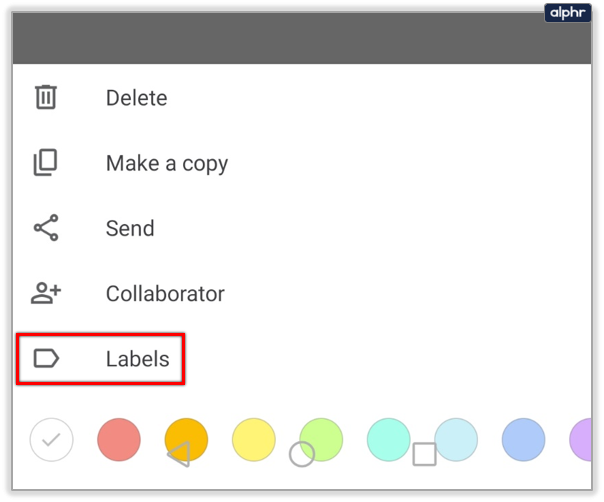Open Collaborator option in menu
Screen dimensions: 604x502
[165, 294]
